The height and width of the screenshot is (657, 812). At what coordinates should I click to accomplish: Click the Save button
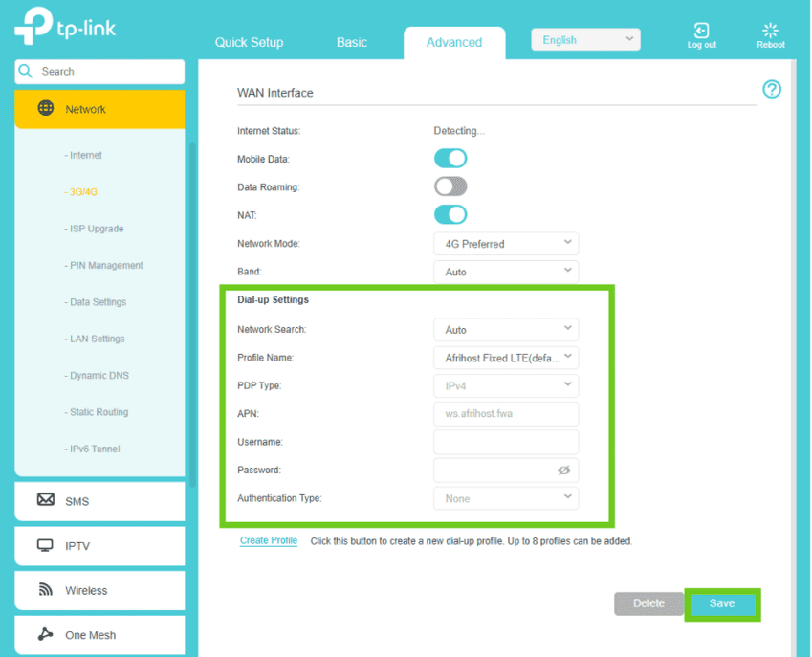tap(722, 603)
